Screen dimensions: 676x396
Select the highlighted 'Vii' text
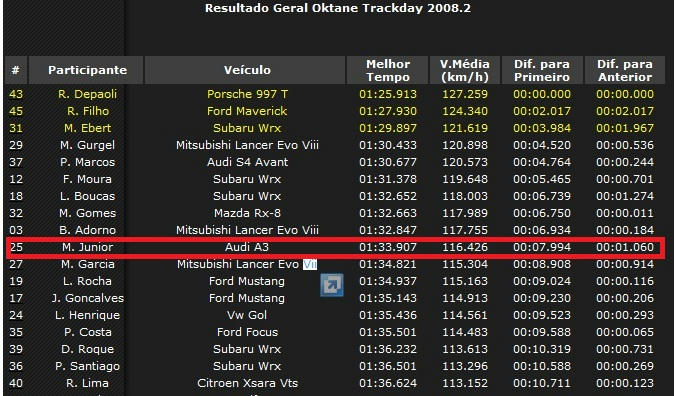click(x=310, y=264)
